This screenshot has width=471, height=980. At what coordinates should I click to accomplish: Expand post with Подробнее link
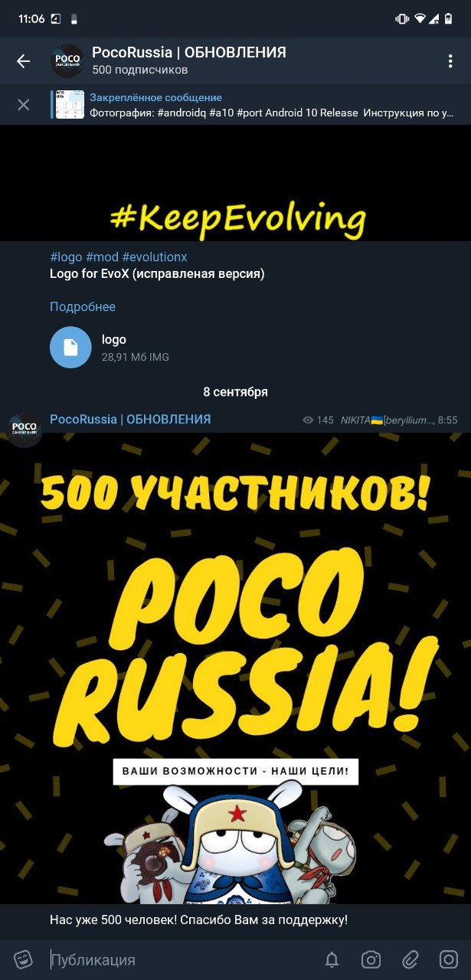(x=83, y=307)
